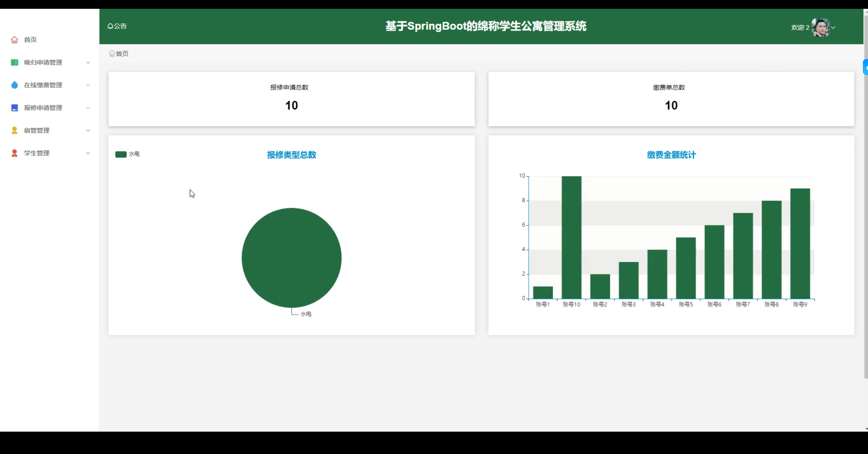Expand the 学生管理 menu chevron
868x454 pixels.
tap(88, 153)
